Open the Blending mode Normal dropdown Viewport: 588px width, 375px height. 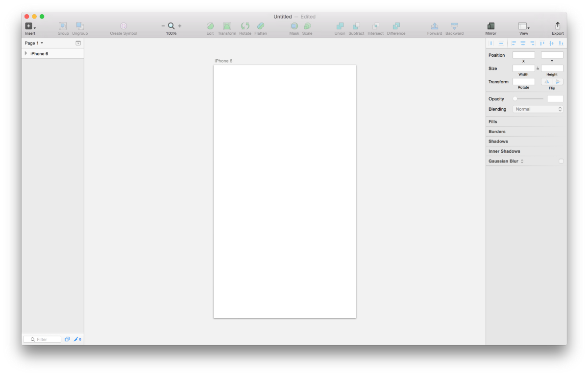pos(538,109)
